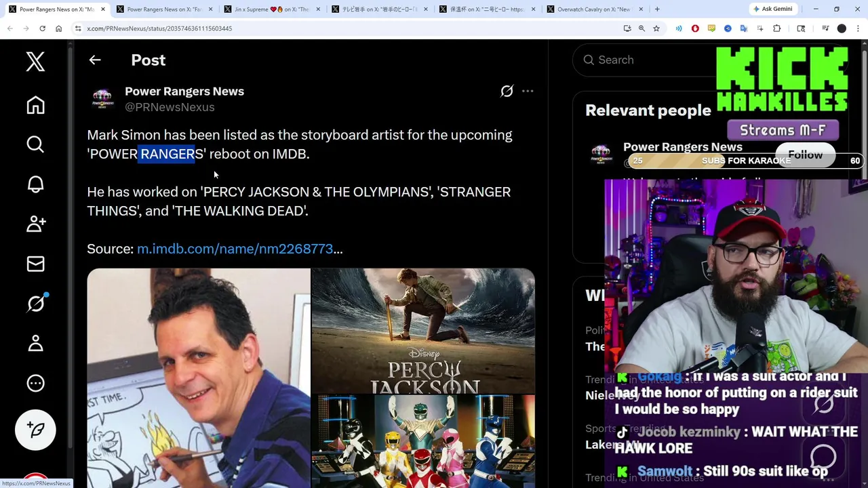This screenshot has width=868, height=488.
Task: Click the zoom magnifier icon in address bar
Action: (642, 28)
